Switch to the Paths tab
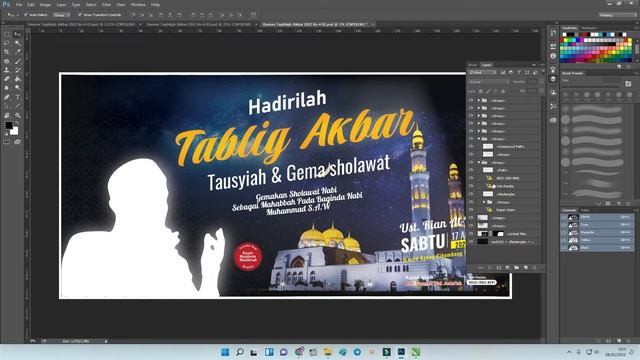 585,210
